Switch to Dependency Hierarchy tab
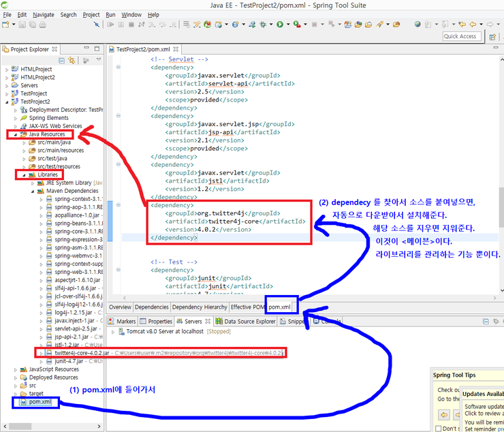The image size is (504, 432). [x=200, y=307]
